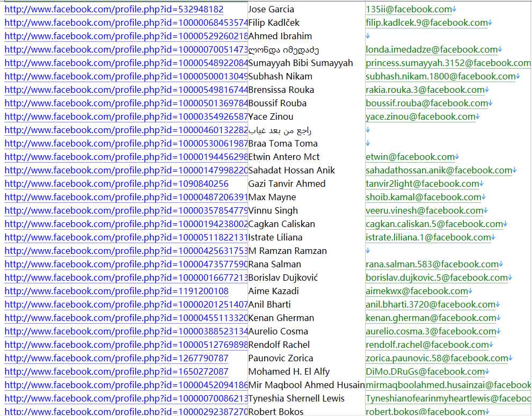Open profile link with id=1650272087
Viewport: 532px width, 416px height.
click(x=116, y=371)
